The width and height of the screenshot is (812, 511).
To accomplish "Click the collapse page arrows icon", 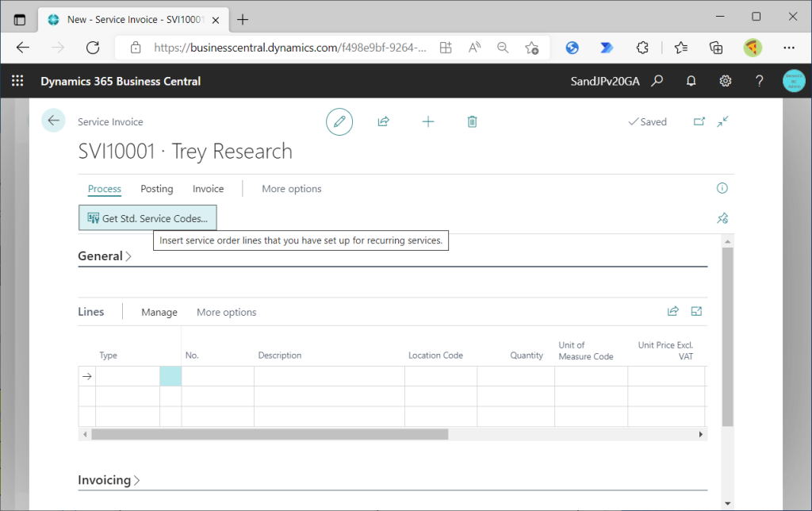I will coord(723,121).
